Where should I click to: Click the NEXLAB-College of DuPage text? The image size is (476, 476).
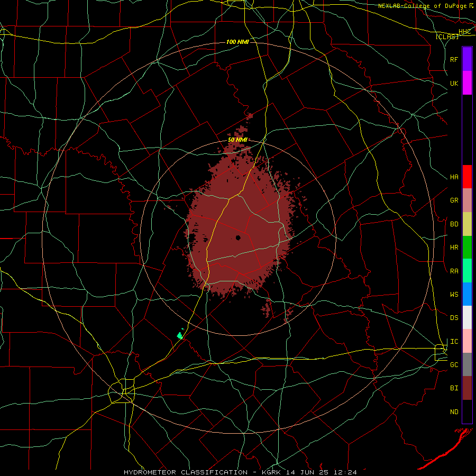point(423,6)
